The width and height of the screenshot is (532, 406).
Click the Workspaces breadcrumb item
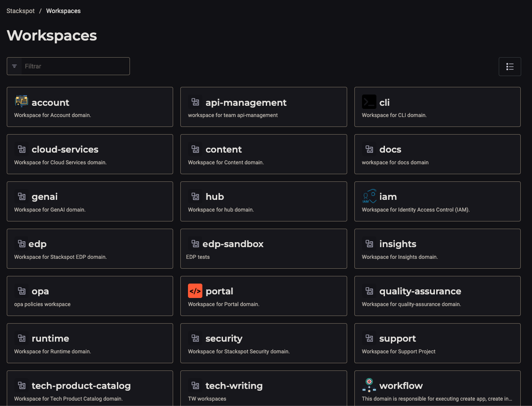[x=63, y=11]
